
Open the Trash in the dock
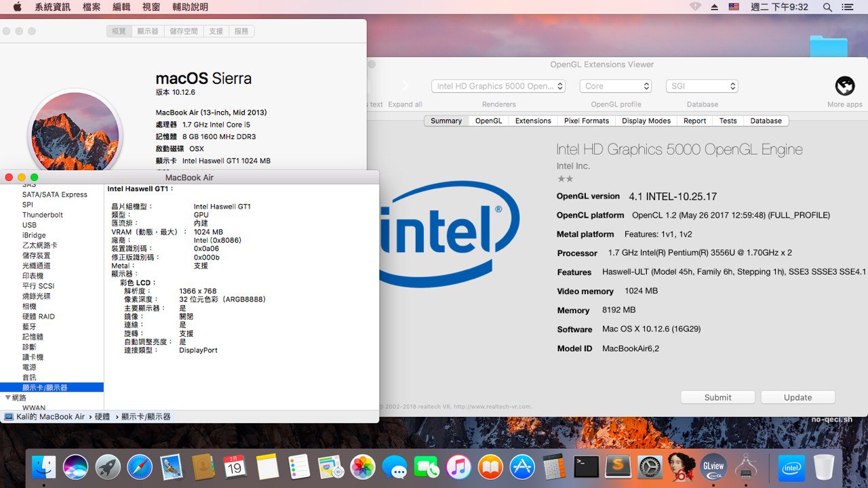824,467
